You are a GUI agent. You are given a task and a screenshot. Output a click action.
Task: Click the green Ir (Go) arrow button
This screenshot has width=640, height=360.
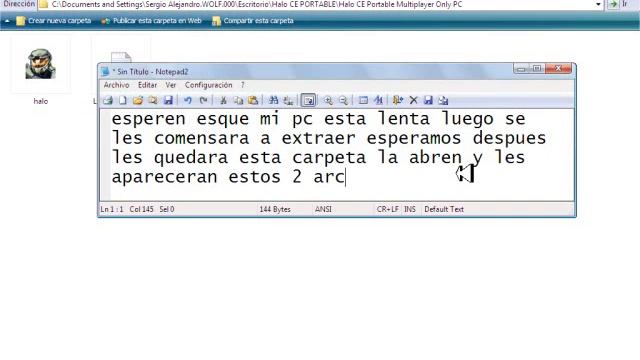click(613, 4)
